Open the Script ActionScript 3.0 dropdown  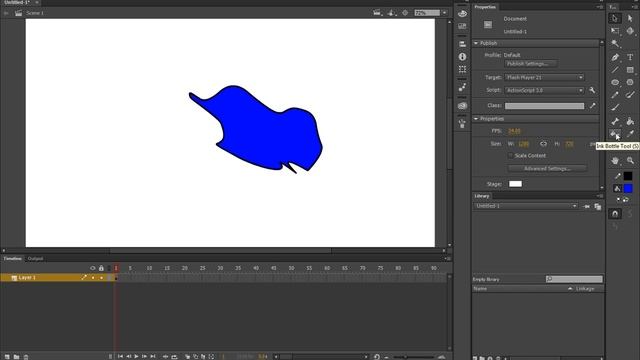(544, 90)
